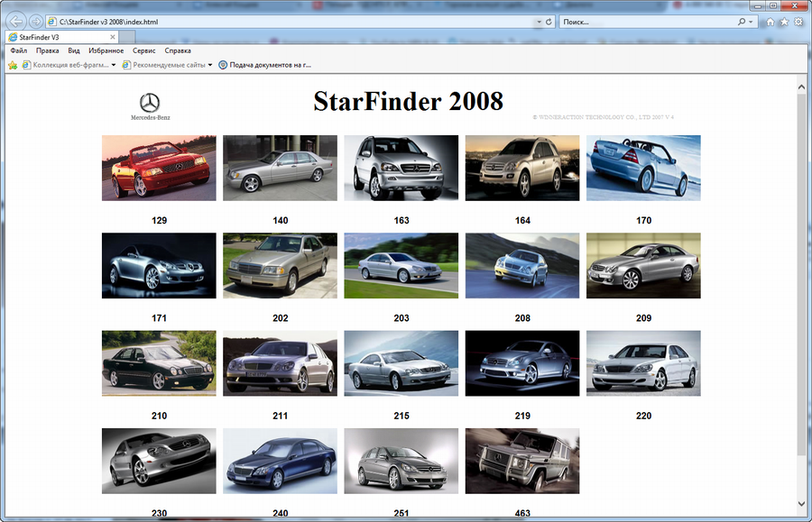The width and height of the screenshot is (812, 522).
Task: Click the 163 model label
Action: pos(401,220)
